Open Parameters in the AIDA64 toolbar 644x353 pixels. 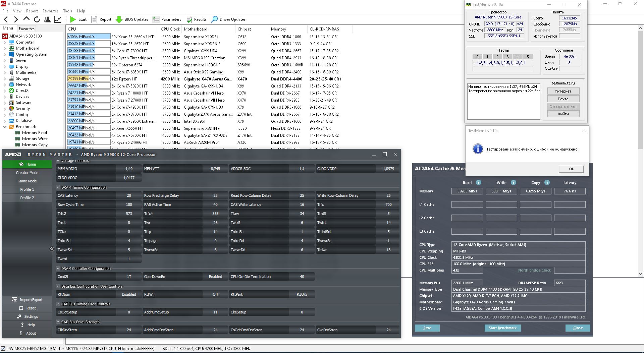point(167,19)
